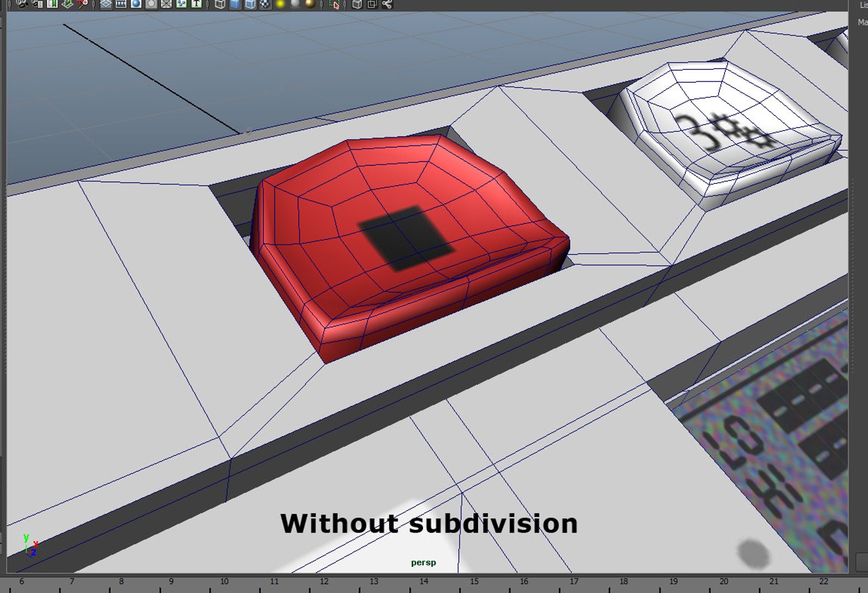868x593 pixels.
Task: Jump to frame 15 on timeline
Action: (474, 581)
